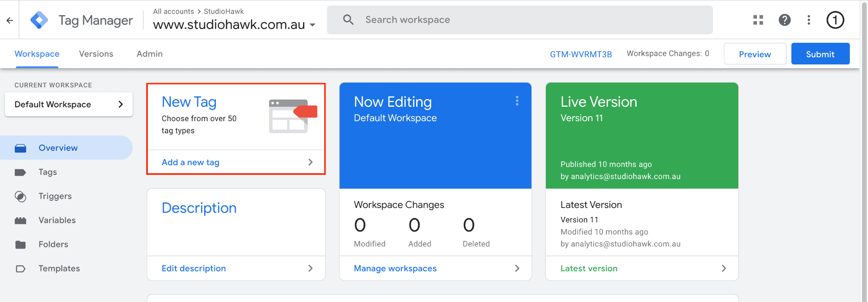868x302 pixels.
Task: Click the Modified count label
Action: point(370,244)
